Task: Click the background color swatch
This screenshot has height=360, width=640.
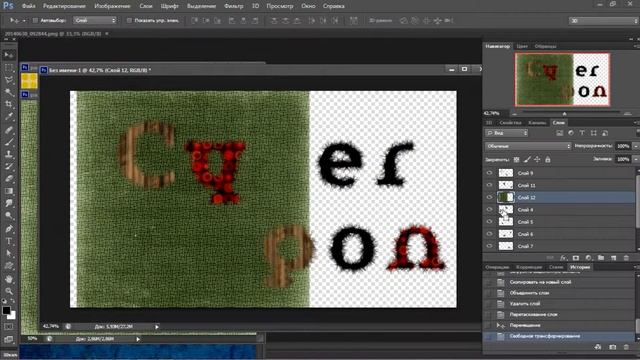Action: click(12, 316)
